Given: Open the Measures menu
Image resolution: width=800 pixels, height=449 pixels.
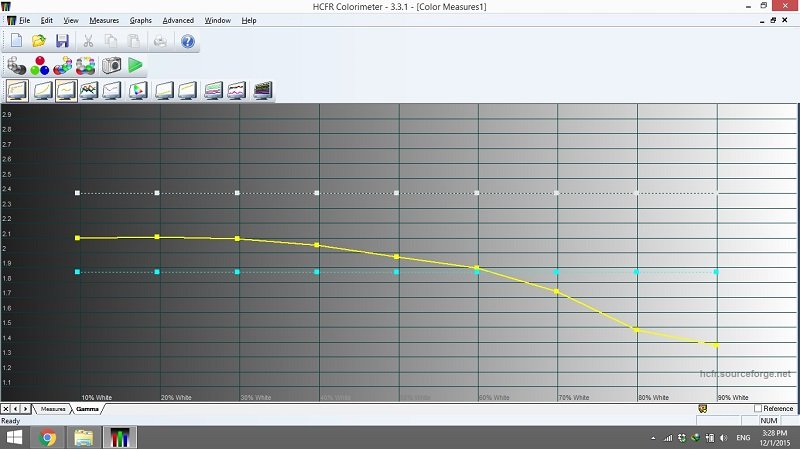Looking at the screenshot, I should pos(104,20).
